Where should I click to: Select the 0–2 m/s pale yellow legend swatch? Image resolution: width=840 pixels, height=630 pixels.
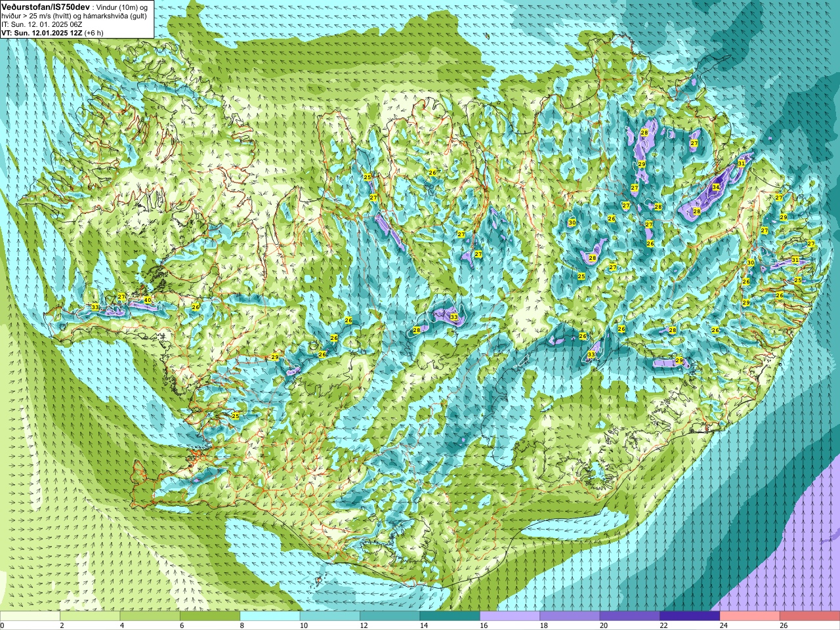pos(30,616)
